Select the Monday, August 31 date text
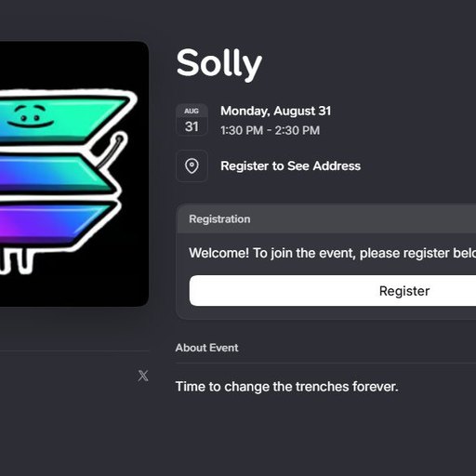 (x=275, y=111)
